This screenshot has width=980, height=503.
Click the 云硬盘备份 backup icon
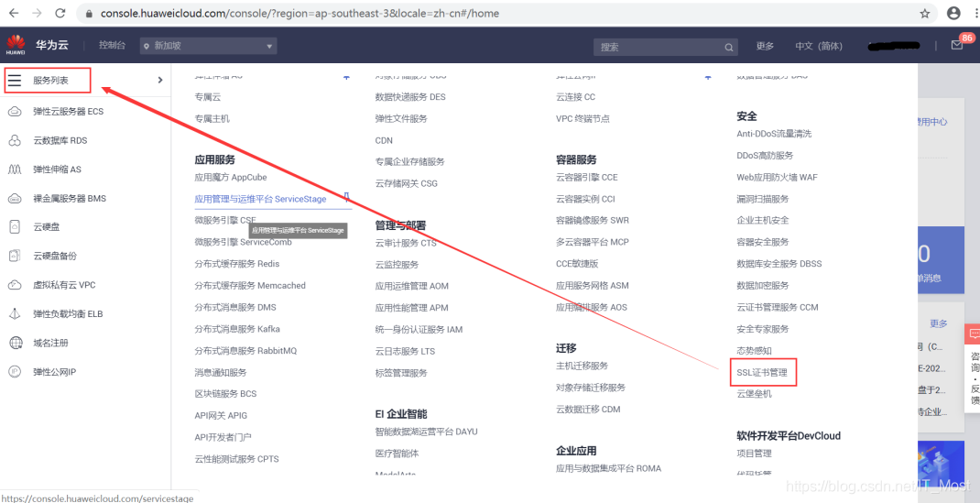coord(15,257)
